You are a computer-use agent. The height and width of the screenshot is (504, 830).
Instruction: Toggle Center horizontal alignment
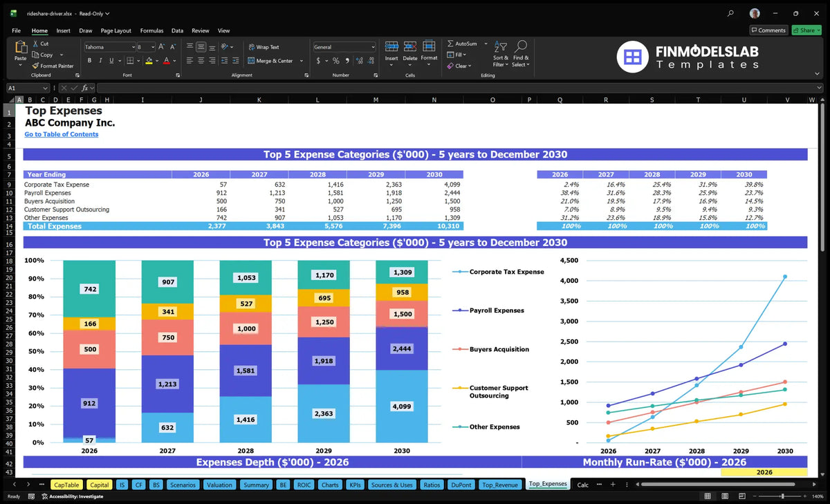click(201, 61)
